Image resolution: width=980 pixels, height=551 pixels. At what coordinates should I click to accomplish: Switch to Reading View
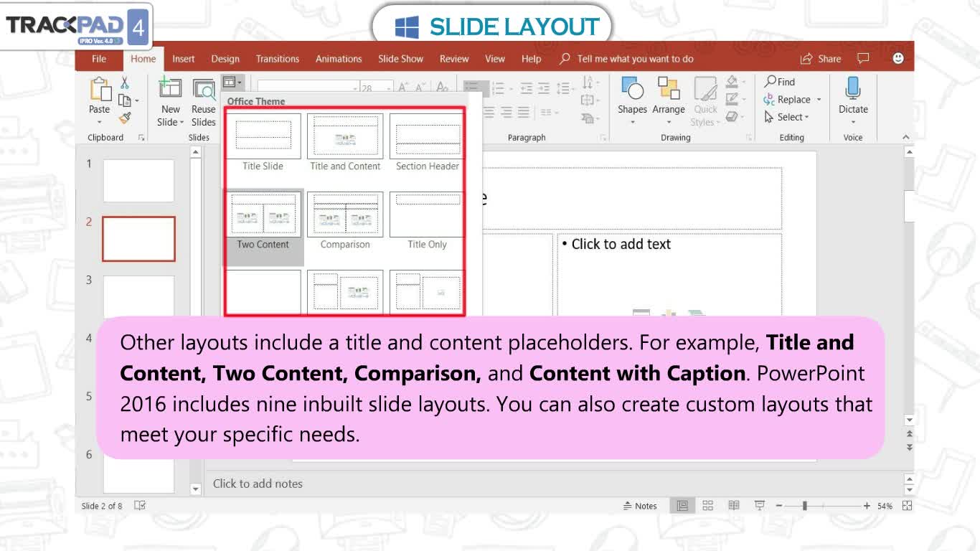[x=733, y=506]
